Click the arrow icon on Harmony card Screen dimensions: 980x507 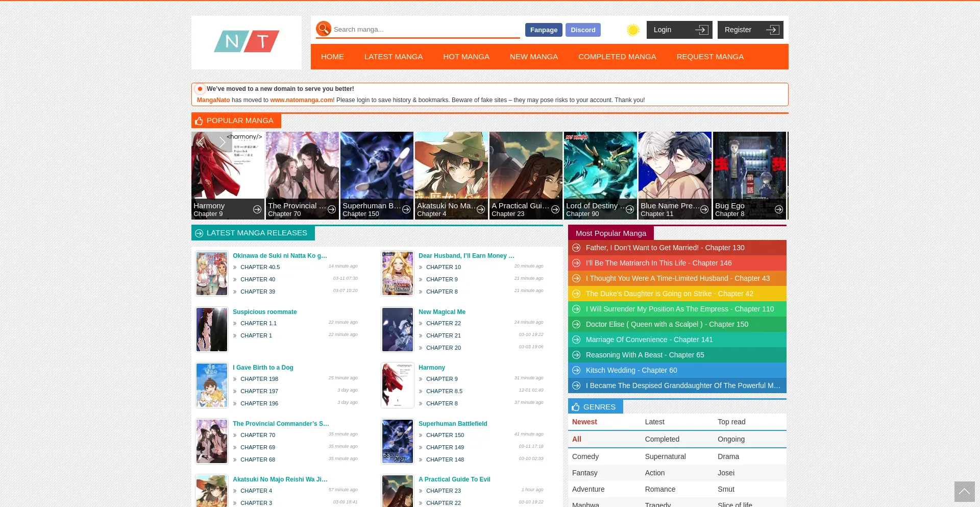pyautogui.click(x=257, y=209)
